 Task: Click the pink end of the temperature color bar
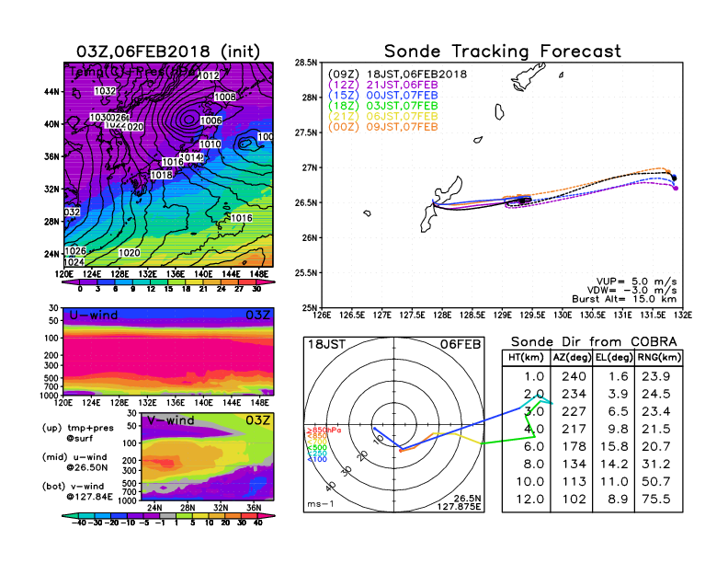pyautogui.click(x=267, y=282)
